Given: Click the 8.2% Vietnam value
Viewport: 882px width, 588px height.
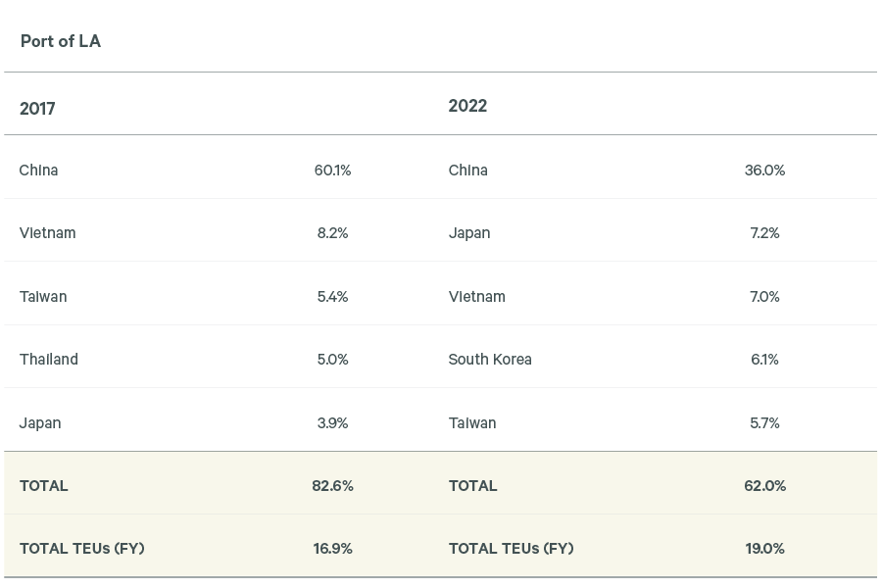Looking at the screenshot, I should point(332,233).
